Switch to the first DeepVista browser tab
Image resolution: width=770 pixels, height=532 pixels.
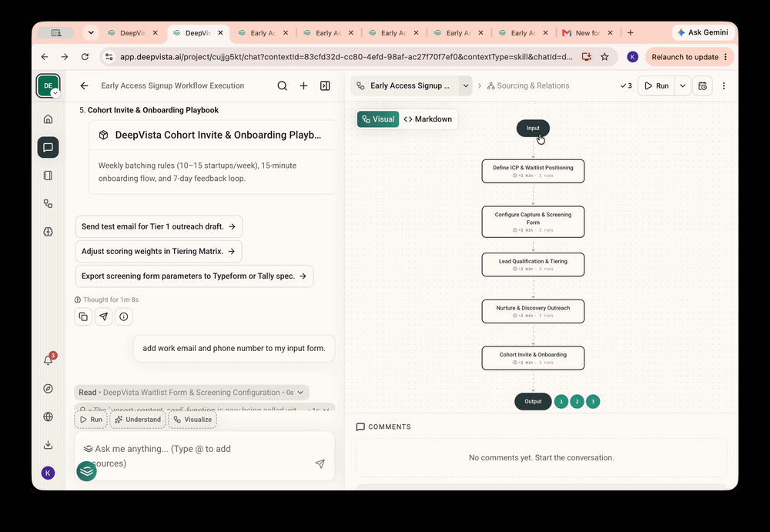click(x=132, y=33)
